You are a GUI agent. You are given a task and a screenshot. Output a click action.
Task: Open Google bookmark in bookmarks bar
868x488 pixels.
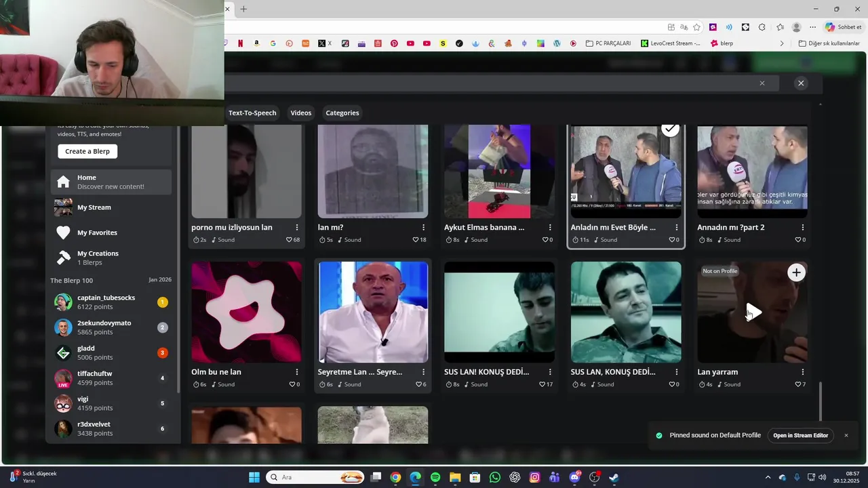pyautogui.click(x=273, y=43)
